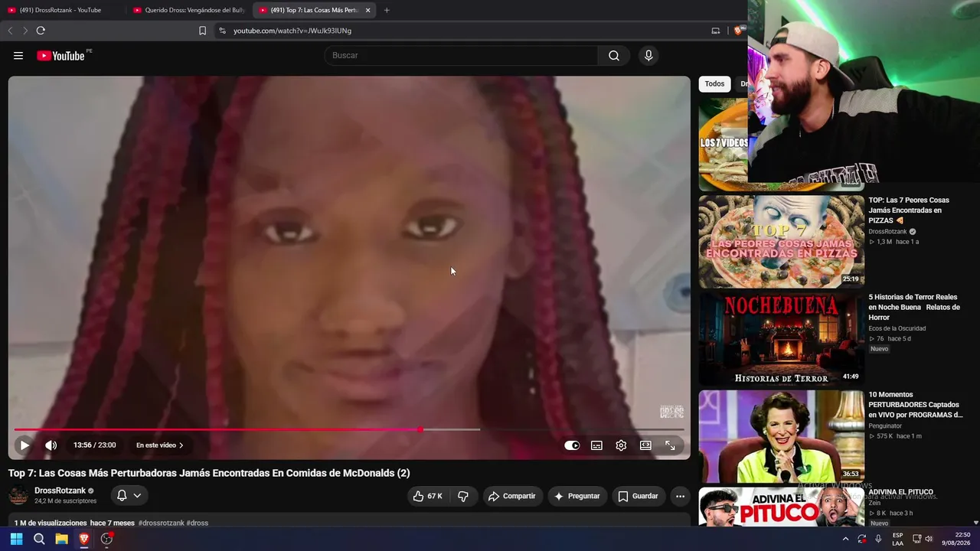Click the search magnifier button
980x551 pixels.
[x=614, y=56]
